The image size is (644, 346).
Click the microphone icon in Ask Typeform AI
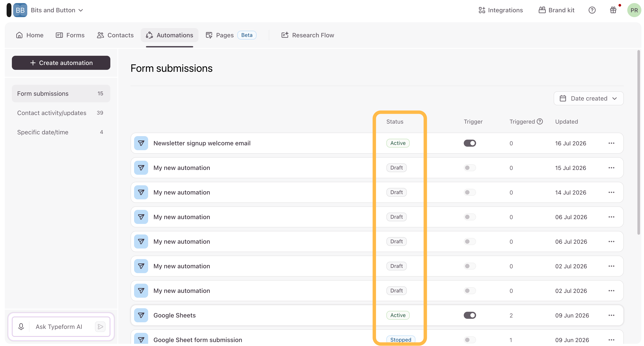(21, 326)
